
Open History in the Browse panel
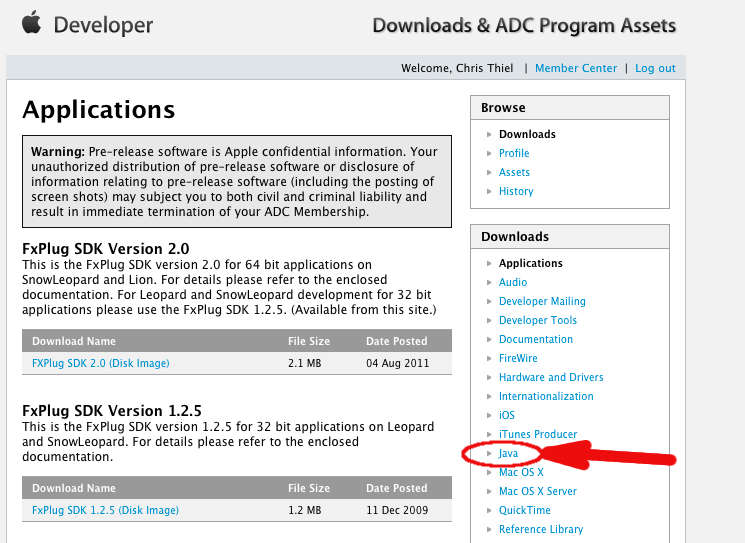click(x=516, y=191)
